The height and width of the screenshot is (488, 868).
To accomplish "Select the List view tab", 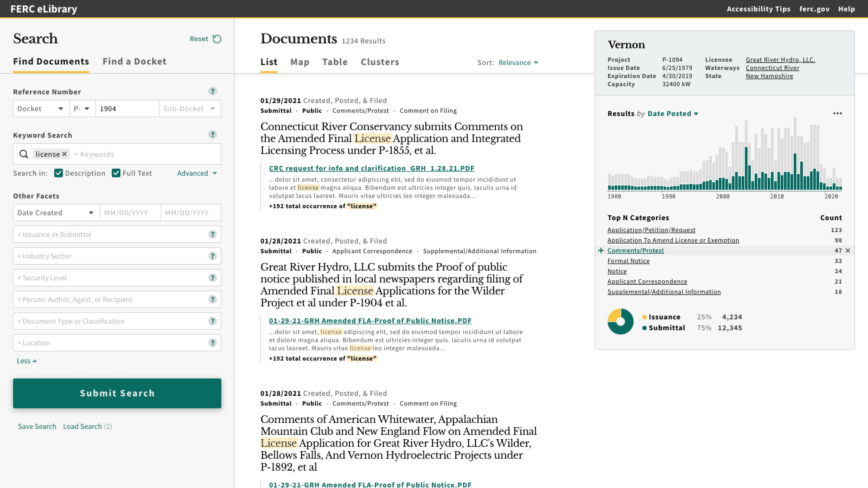I will 269,62.
